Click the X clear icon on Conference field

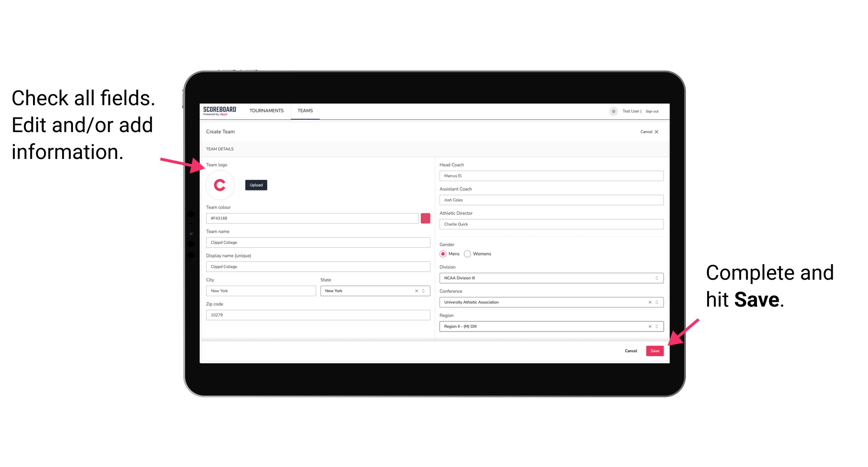click(x=648, y=302)
